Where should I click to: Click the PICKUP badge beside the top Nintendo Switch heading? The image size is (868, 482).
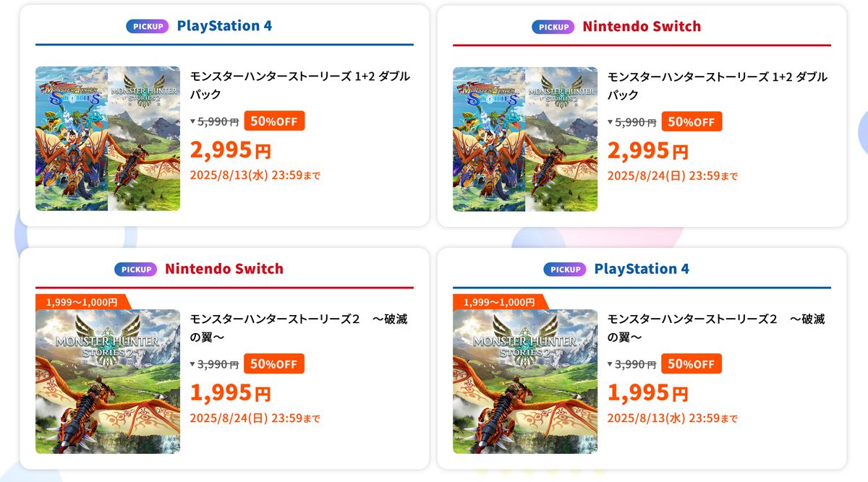tap(553, 27)
